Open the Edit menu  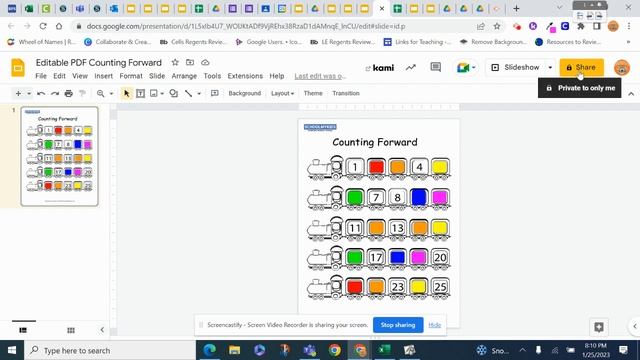click(59, 76)
